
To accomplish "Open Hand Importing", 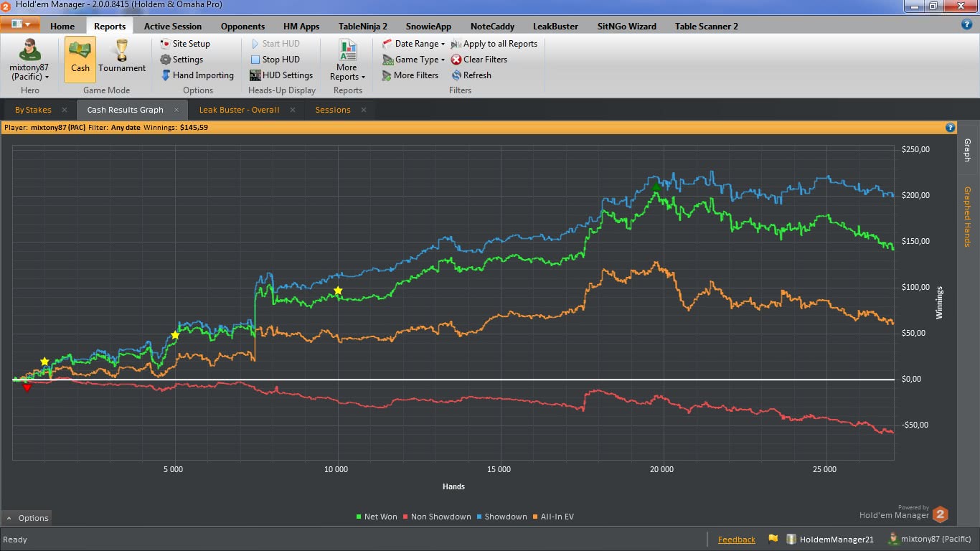I will [197, 75].
